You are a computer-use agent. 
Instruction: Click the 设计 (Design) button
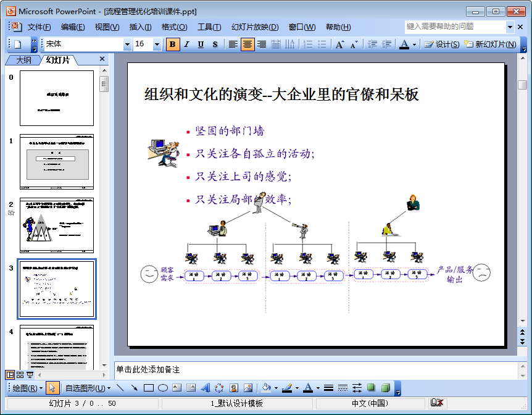point(442,44)
